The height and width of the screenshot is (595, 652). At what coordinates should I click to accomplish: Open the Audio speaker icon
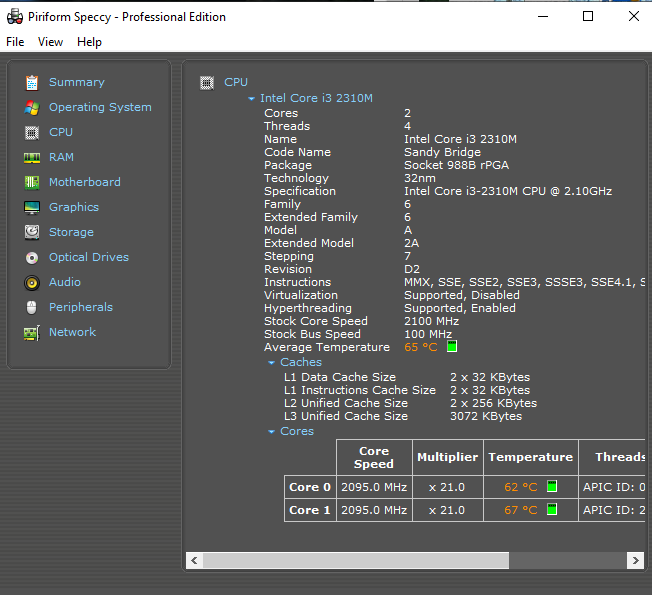32,282
